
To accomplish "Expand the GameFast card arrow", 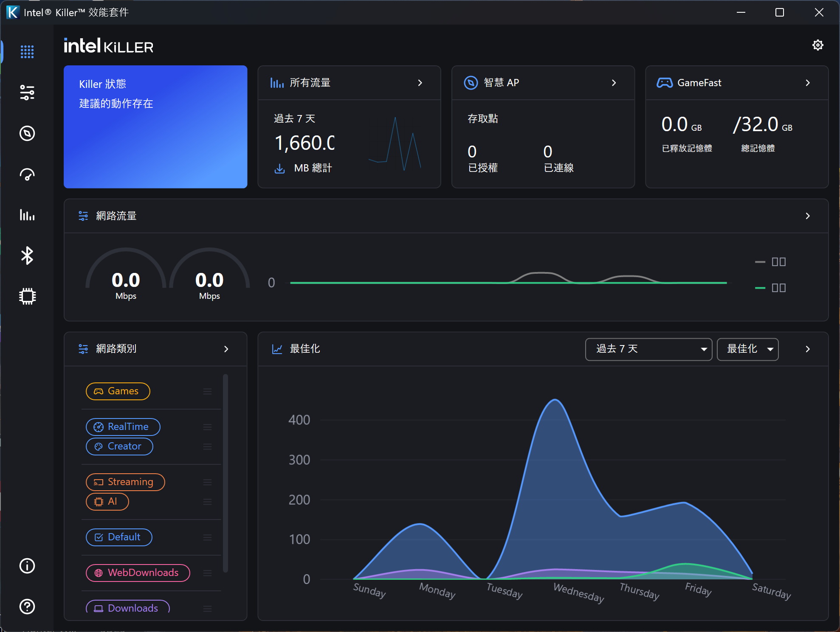I will tap(807, 83).
